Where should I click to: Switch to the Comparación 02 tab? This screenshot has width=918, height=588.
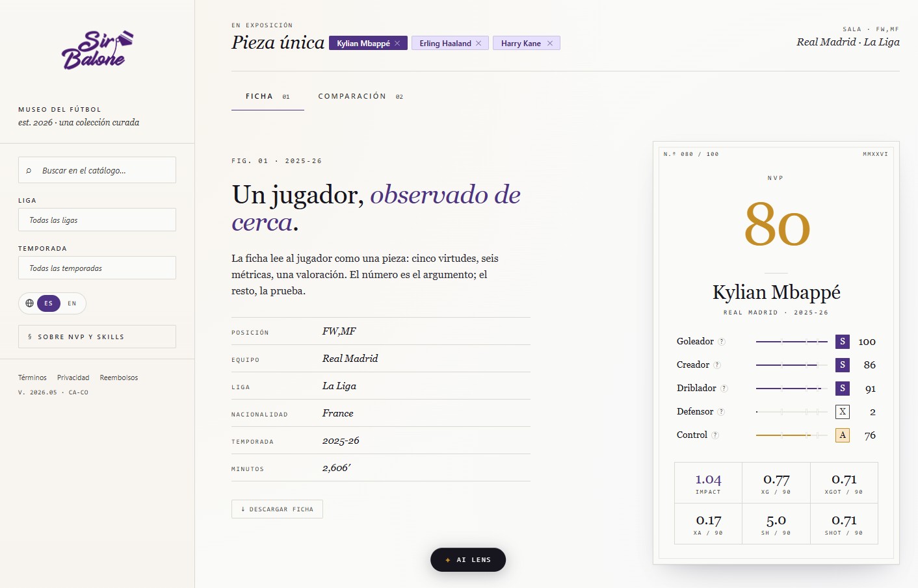coord(361,96)
